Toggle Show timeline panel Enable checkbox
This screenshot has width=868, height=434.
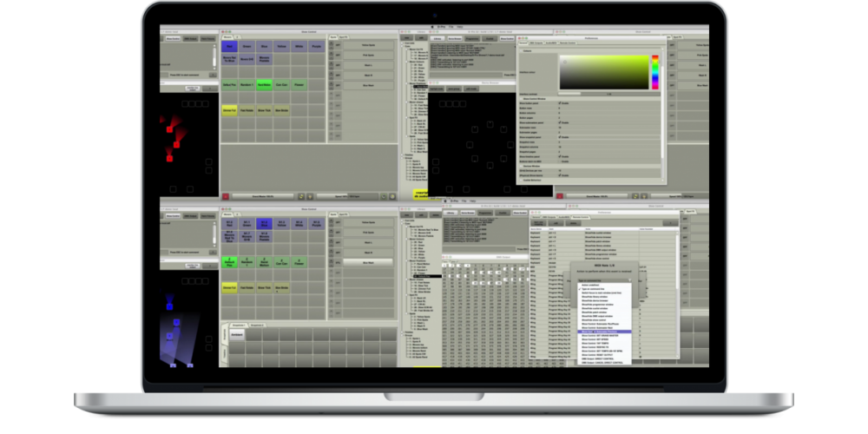(x=560, y=156)
